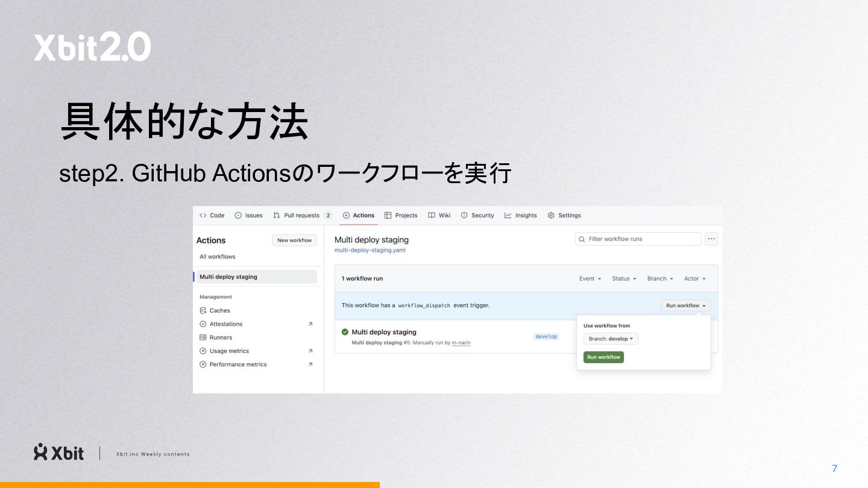Open the Security tab
The width and height of the screenshot is (868, 488).
(x=477, y=215)
